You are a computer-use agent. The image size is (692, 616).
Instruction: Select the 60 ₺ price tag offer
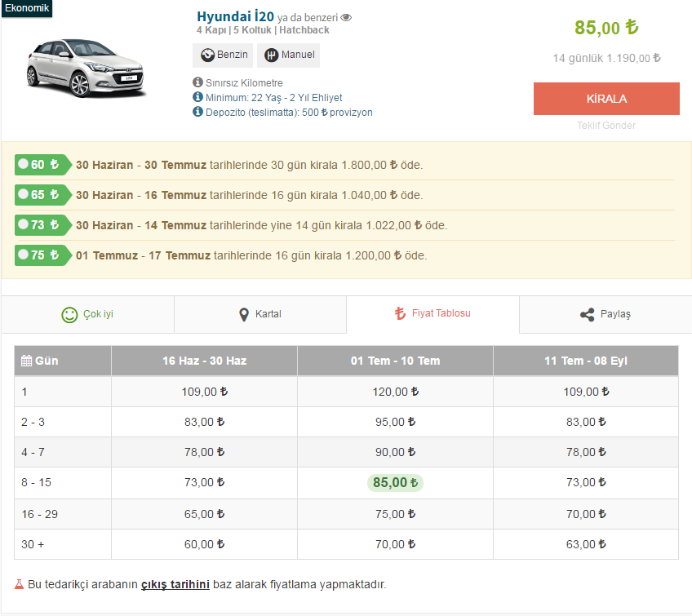[42, 165]
